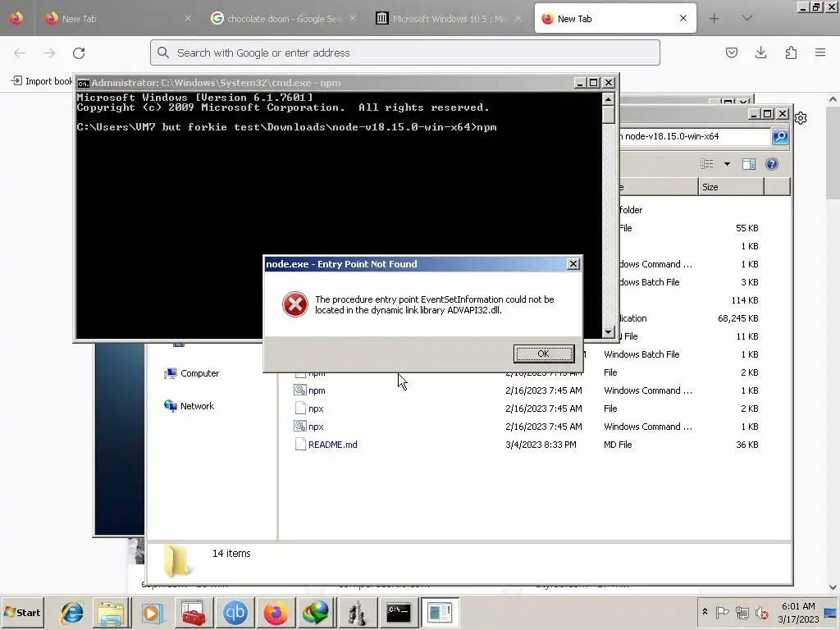The width and height of the screenshot is (840, 630).
Task: Open the Explorer view options dropdown arrow
Action: 727,164
